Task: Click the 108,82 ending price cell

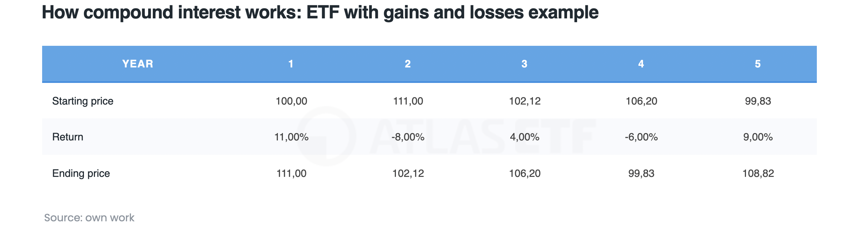Action: [758, 173]
